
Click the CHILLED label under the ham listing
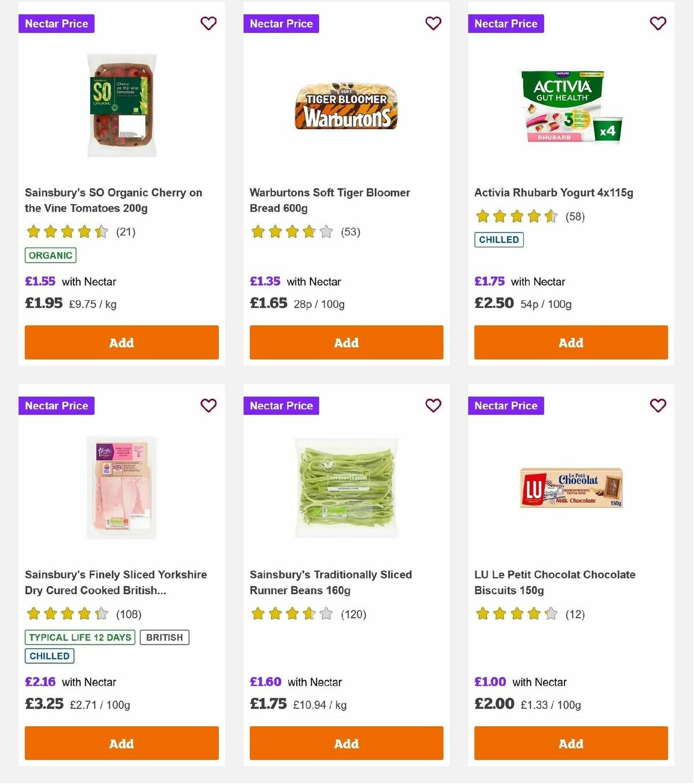49,656
